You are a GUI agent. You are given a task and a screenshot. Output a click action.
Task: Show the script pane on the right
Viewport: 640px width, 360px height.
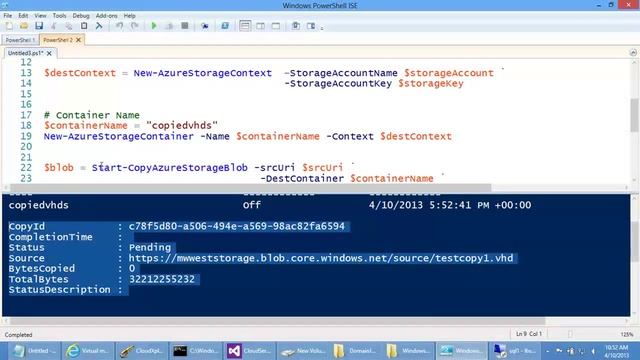(260, 26)
